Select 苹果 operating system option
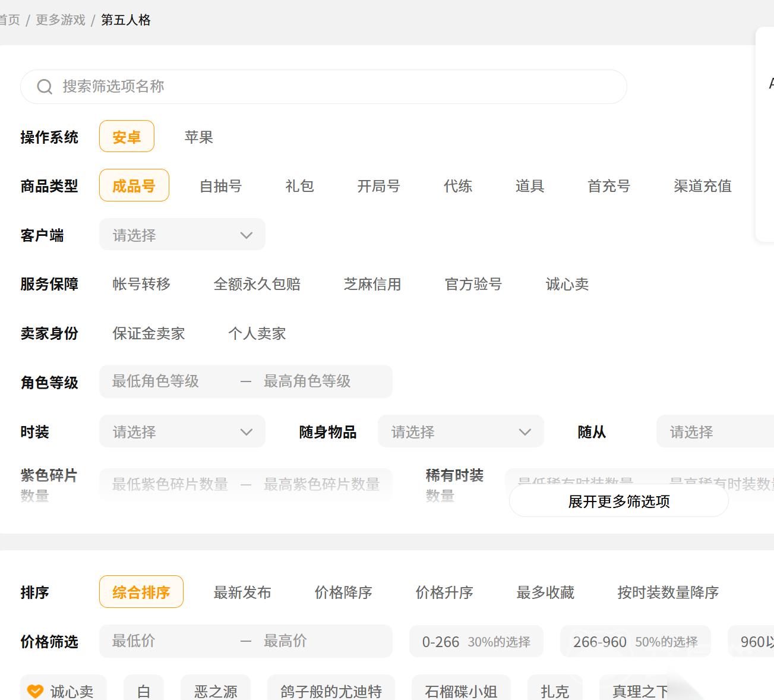This screenshot has height=700, width=774. pyautogui.click(x=198, y=137)
